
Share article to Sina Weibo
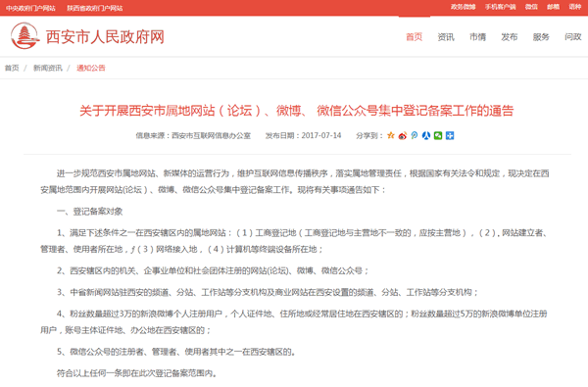[x=403, y=135]
